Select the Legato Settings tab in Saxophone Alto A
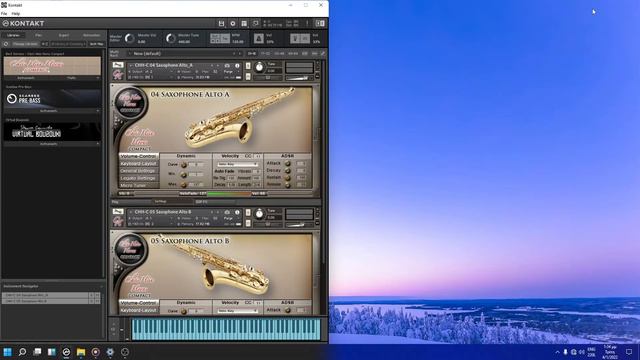The height and width of the screenshot is (360, 640). click(x=138, y=178)
